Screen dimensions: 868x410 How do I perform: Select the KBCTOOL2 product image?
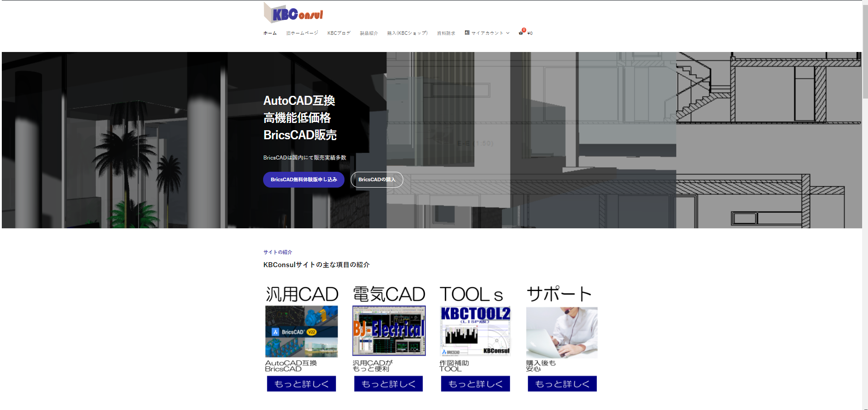point(475,331)
